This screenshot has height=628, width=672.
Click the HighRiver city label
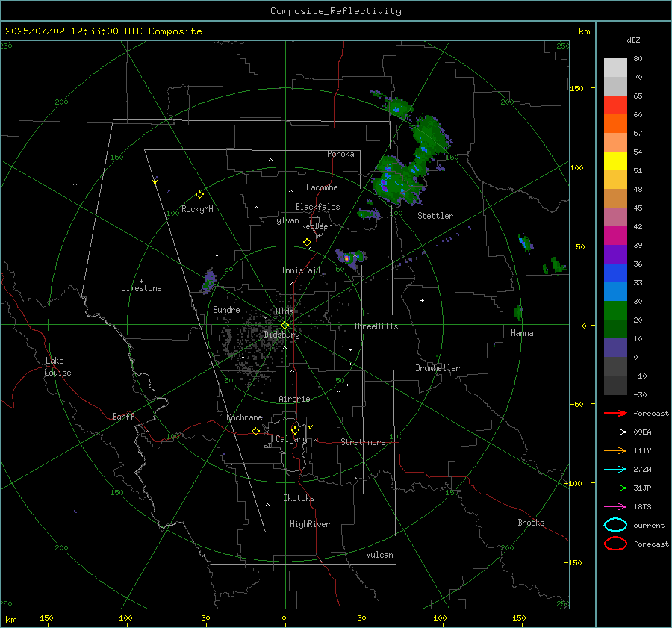click(x=310, y=524)
